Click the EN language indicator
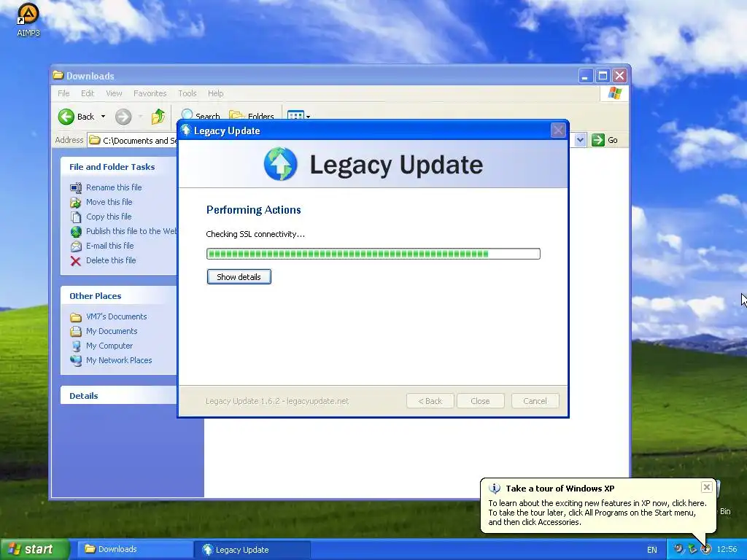Image resolution: width=747 pixels, height=560 pixels. tap(651, 550)
